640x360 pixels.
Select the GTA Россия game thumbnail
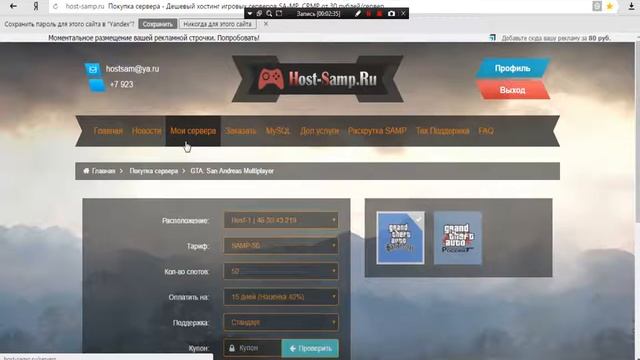click(458, 238)
